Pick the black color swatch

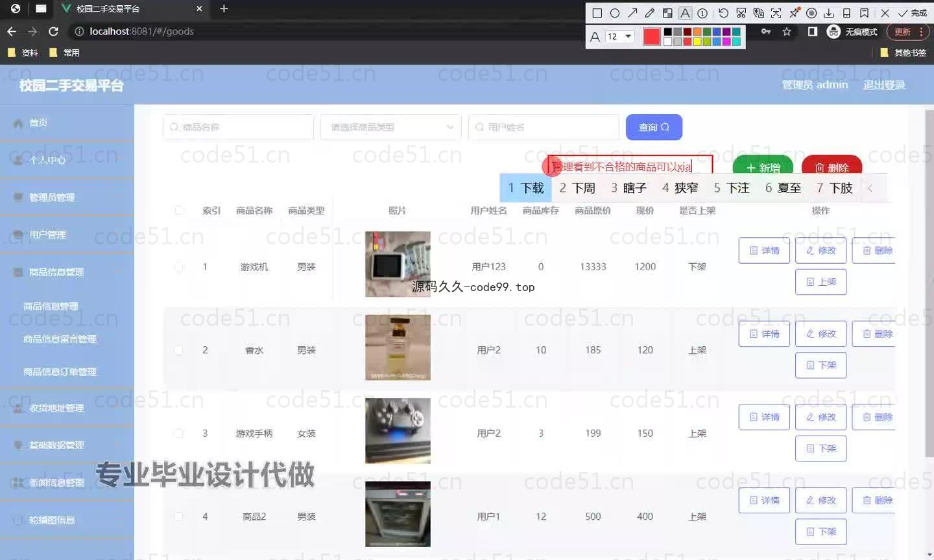tap(667, 32)
